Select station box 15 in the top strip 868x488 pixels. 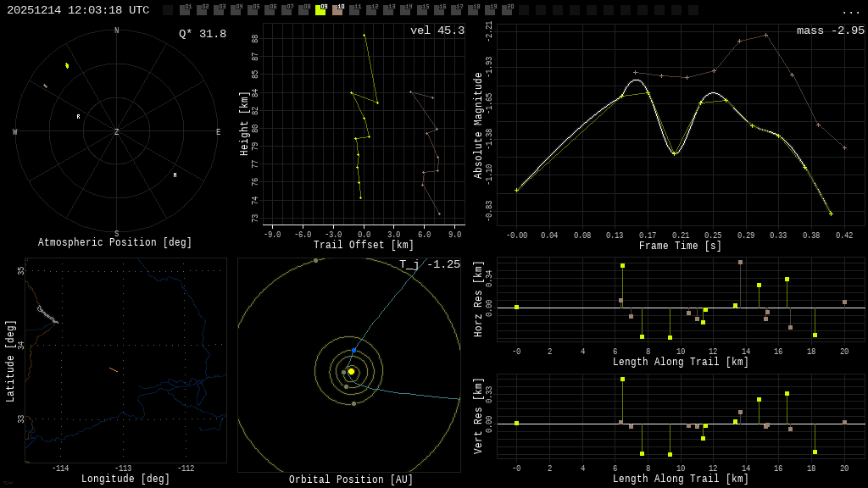coord(422,10)
